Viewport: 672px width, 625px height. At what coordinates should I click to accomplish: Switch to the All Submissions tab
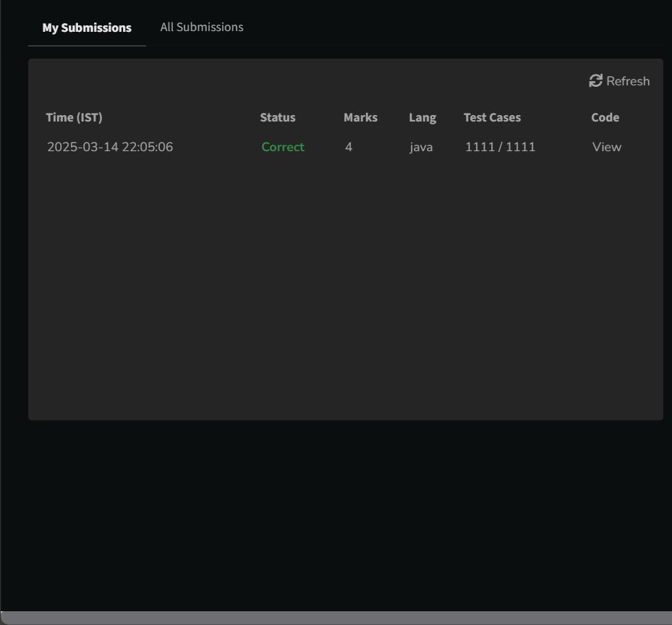[x=202, y=27]
